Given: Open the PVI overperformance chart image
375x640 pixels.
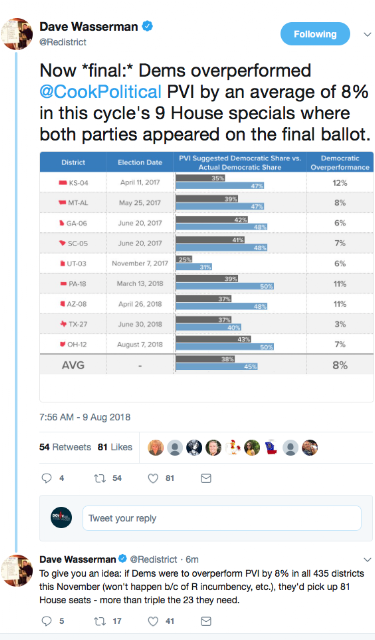Looking at the screenshot, I should click(206, 277).
